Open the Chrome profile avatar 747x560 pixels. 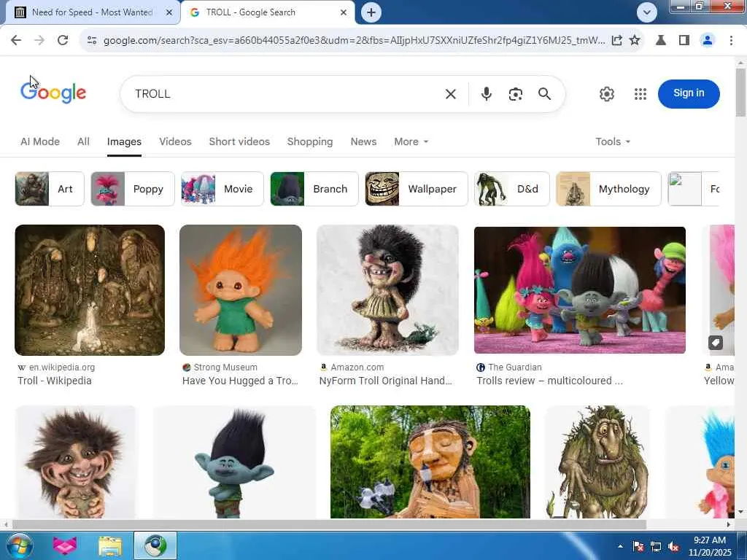coord(708,41)
